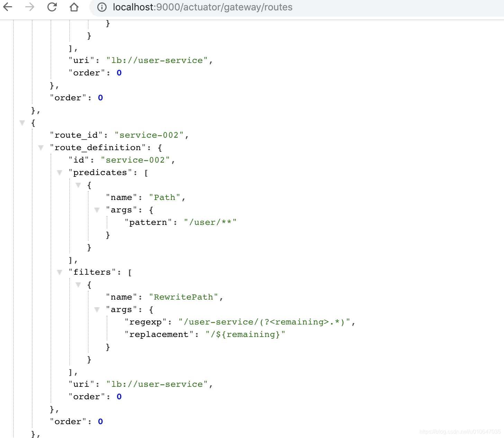The height and width of the screenshot is (438, 504).
Task: View site information icon in address bar
Action: click(x=102, y=7)
